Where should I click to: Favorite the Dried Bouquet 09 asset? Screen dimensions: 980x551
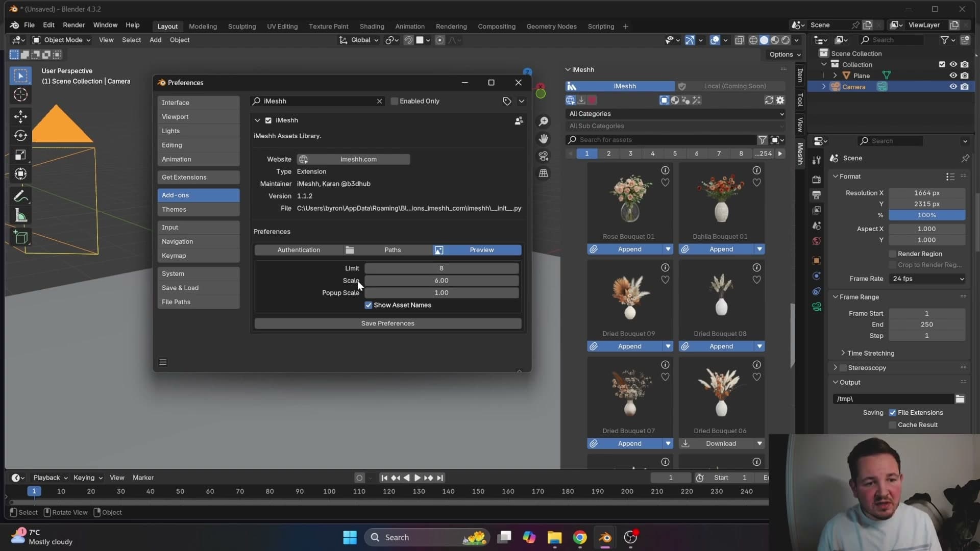(x=665, y=280)
